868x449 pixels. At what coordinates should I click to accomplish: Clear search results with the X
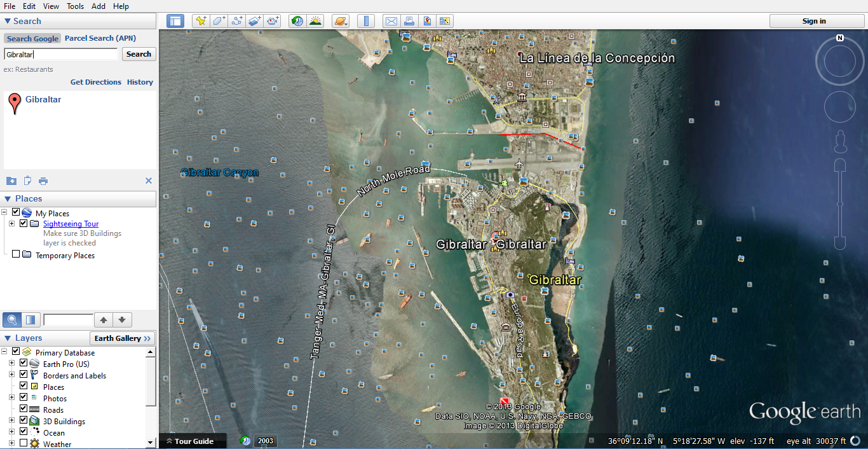[149, 181]
